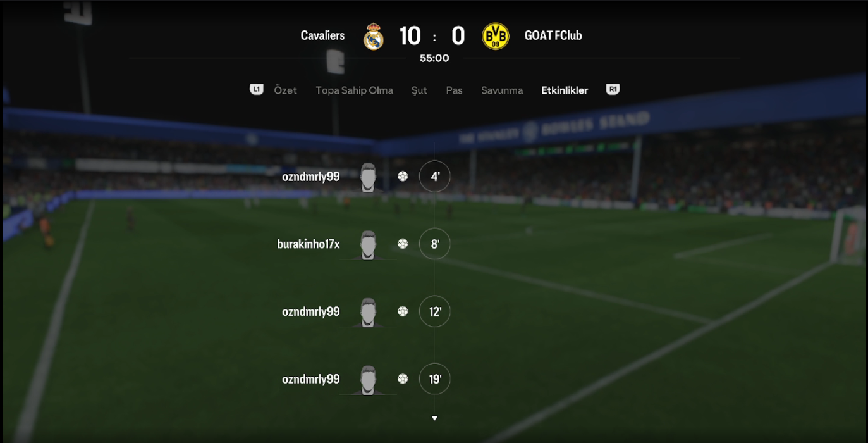The image size is (868, 443).
Task: Go to the Savunma tab
Action: [x=502, y=90]
